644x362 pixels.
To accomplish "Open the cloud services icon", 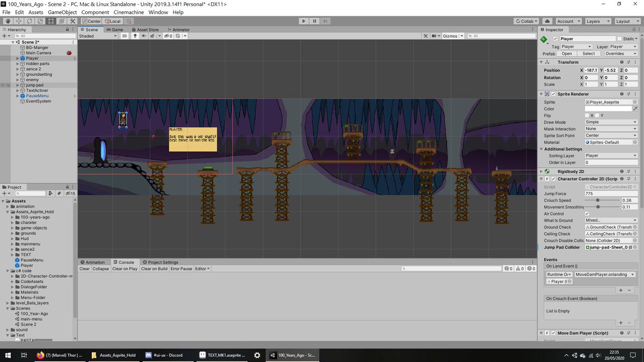I will pos(547,21).
